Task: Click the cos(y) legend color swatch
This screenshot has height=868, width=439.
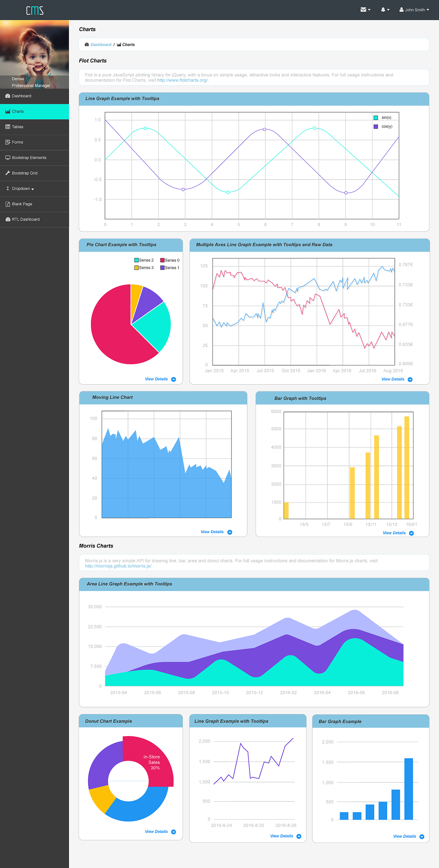Action: (x=376, y=127)
